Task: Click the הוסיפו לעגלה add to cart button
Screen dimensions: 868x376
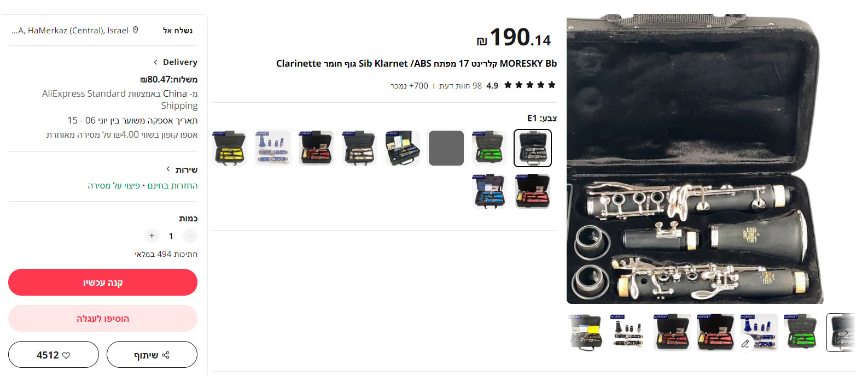Action: tap(103, 319)
